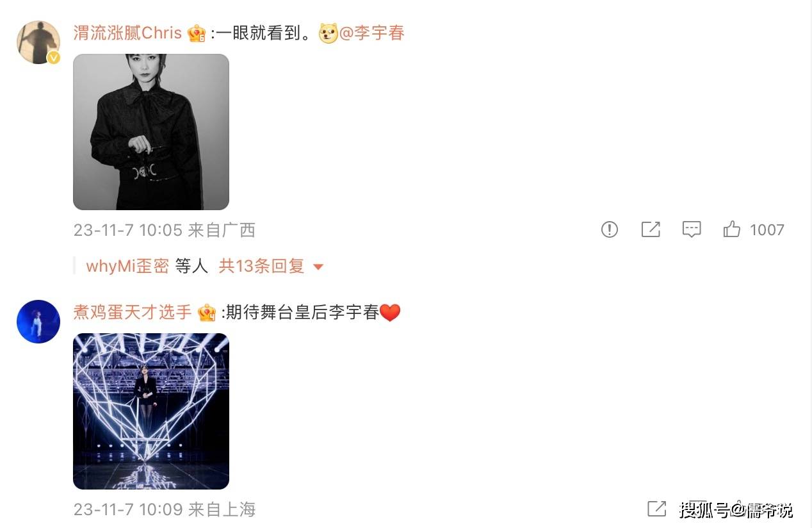Forward the 渭流涨腻Chris comment with share icon
Image resolution: width=812 pixels, height=528 pixels.
pyautogui.click(x=651, y=229)
